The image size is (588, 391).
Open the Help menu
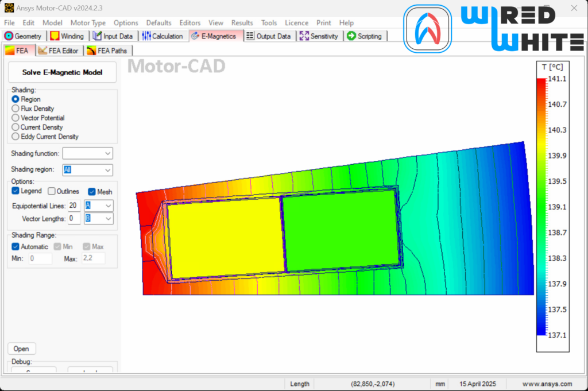click(x=346, y=23)
